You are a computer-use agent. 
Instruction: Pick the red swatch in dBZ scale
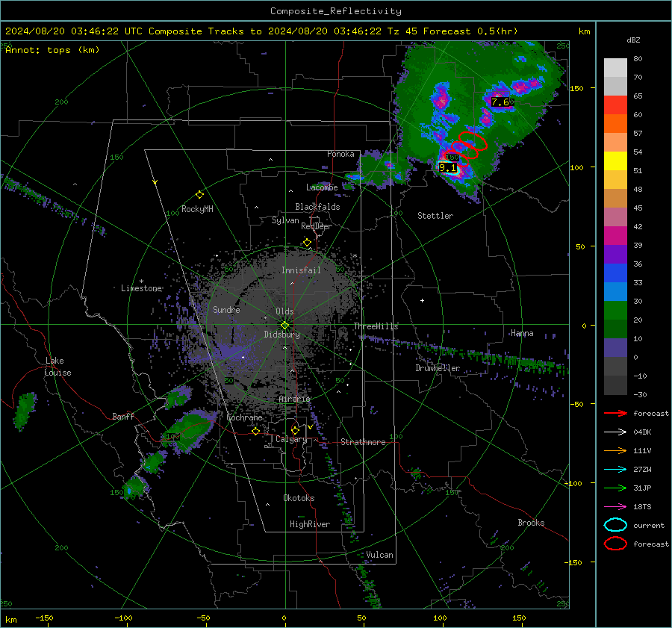pos(615,105)
